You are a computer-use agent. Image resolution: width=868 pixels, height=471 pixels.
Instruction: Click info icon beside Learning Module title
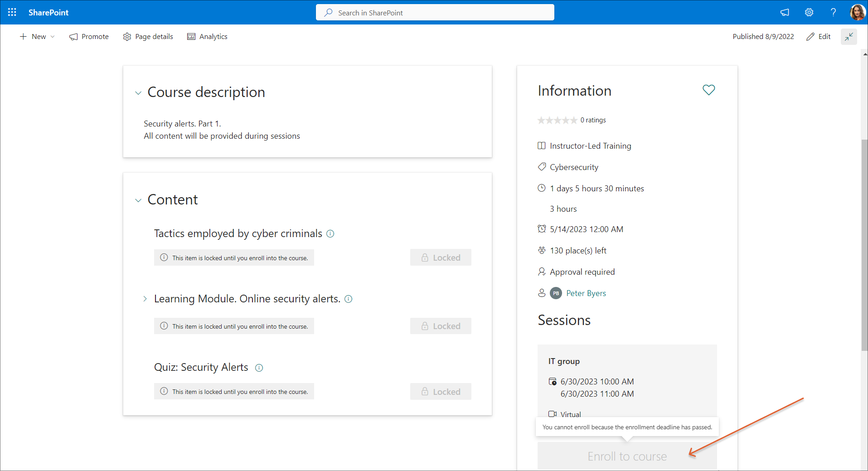tap(349, 299)
